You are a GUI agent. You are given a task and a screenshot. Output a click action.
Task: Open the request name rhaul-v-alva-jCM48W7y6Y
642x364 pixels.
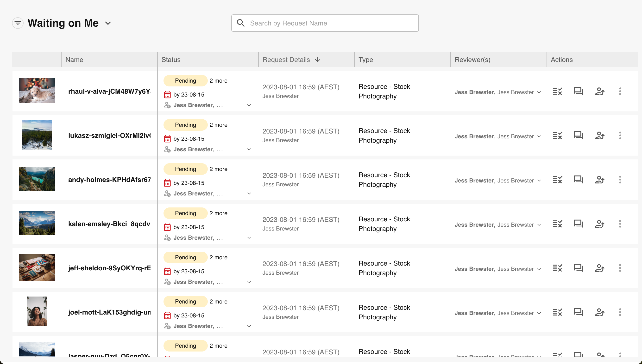109,91
